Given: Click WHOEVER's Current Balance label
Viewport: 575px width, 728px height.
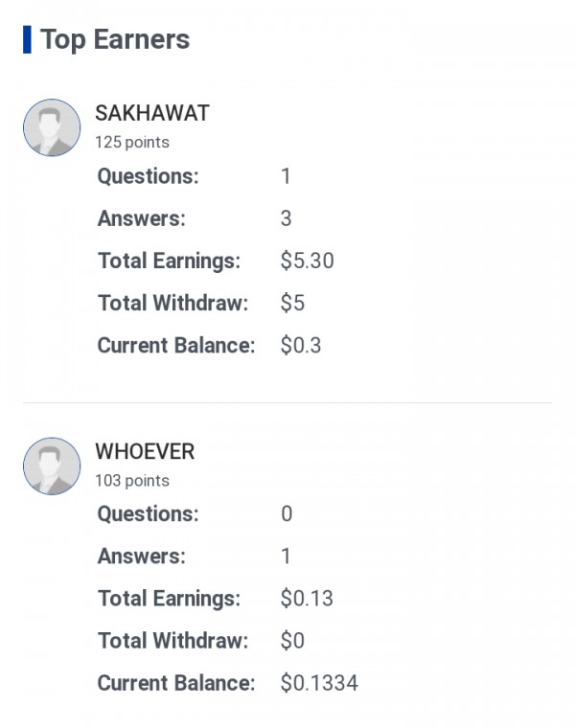Looking at the screenshot, I should (176, 683).
